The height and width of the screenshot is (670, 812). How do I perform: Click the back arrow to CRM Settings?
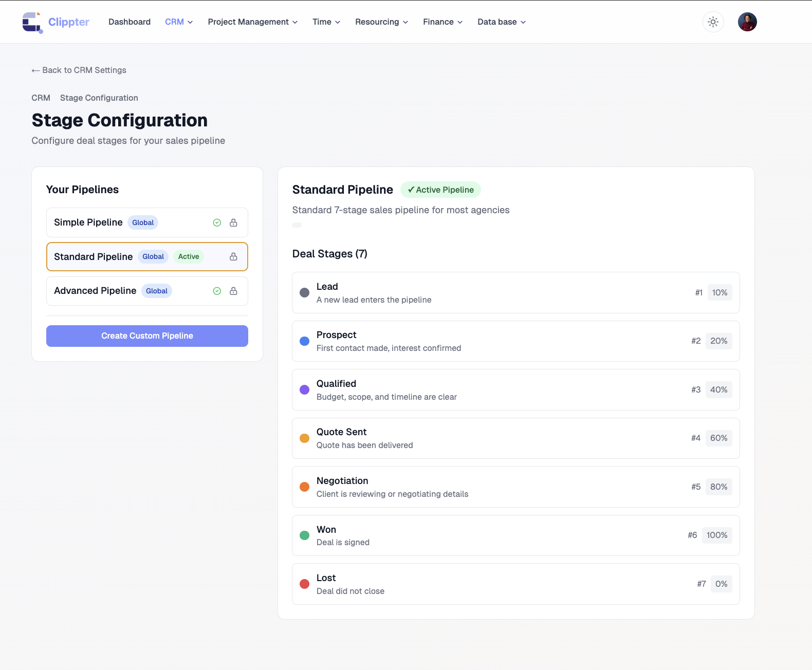[x=35, y=70]
